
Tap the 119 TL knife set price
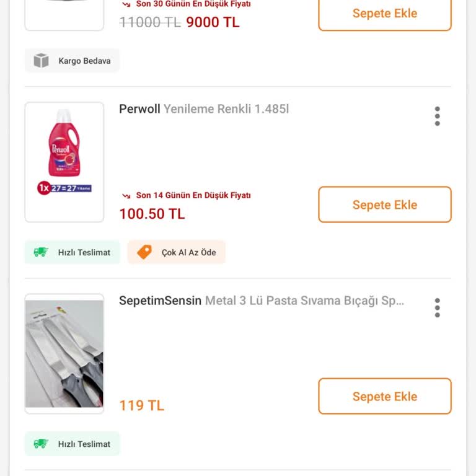click(x=141, y=405)
